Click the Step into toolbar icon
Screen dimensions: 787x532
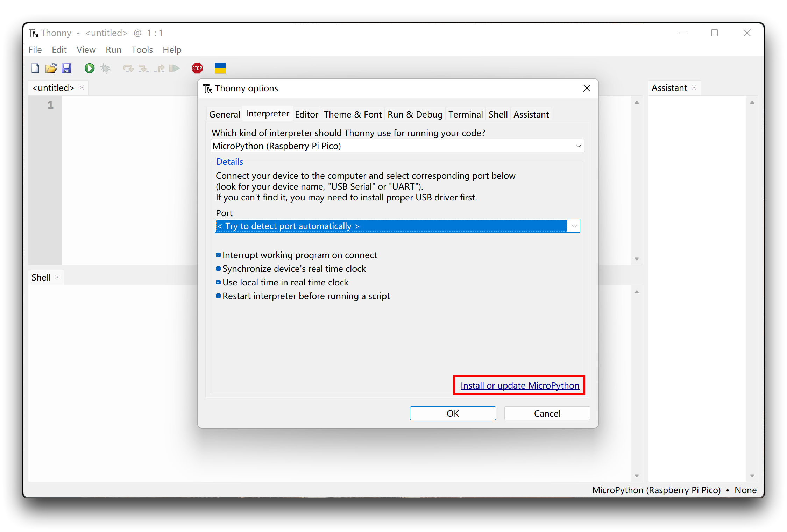tap(143, 68)
